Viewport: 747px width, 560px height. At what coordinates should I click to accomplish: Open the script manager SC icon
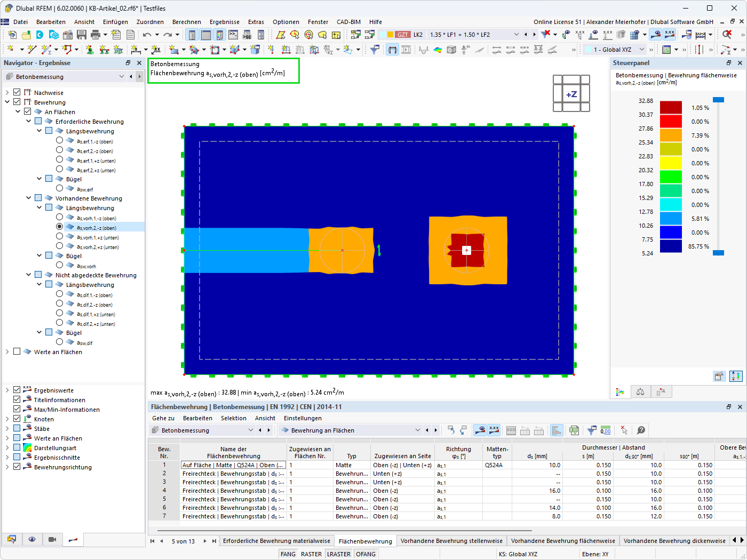[247, 35]
